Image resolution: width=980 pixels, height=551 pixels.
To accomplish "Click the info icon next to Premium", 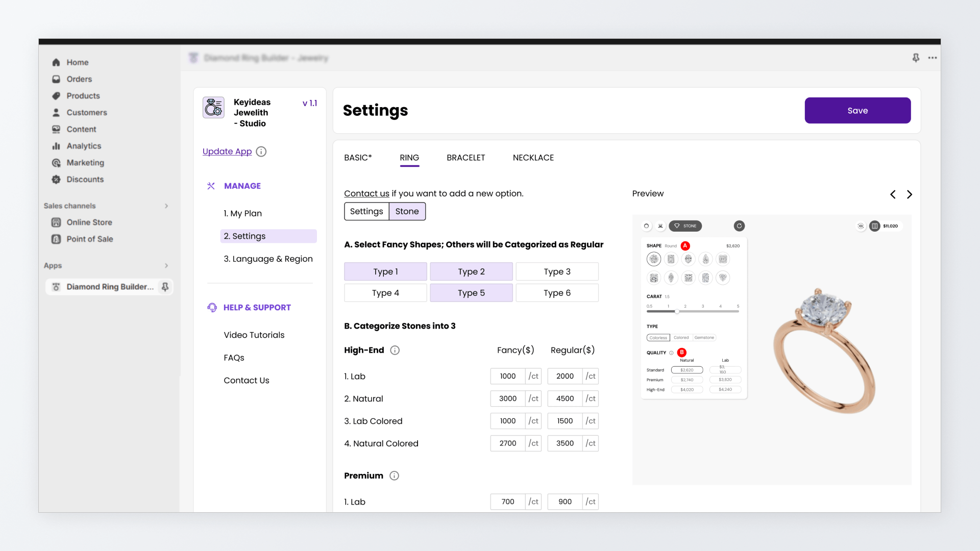I will [x=394, y=476].
